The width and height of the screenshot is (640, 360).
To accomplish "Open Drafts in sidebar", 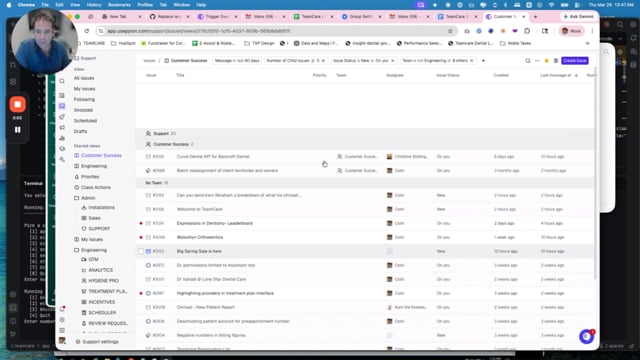I will 80,131.
